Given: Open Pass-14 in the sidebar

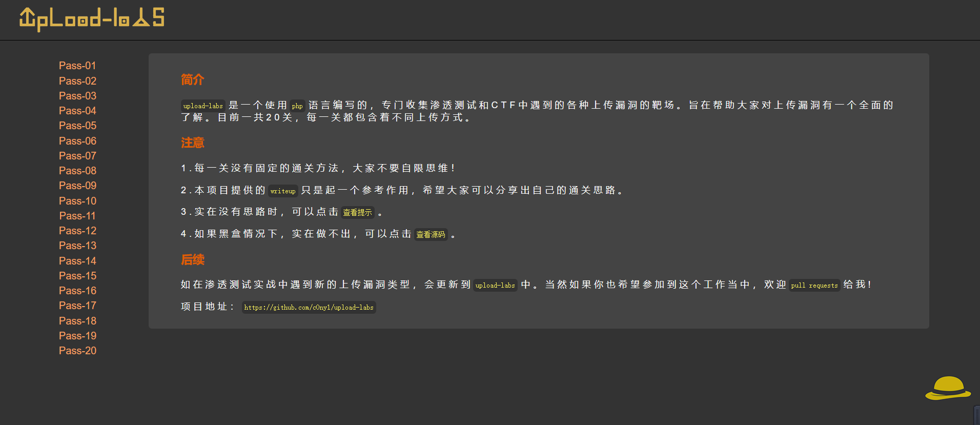Looking at the screenshot, I should pyautogui.click(x=77, y=261).
